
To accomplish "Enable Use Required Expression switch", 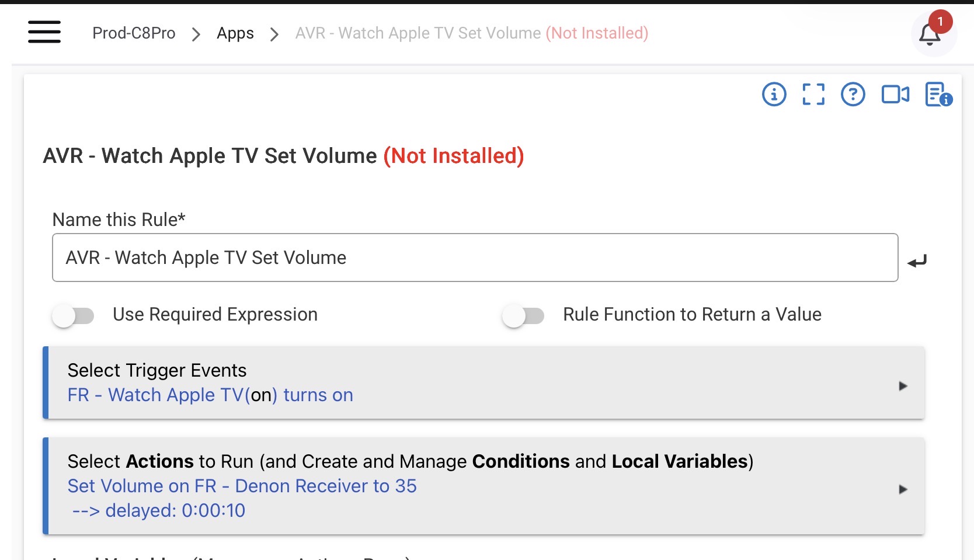I will 74,316.
